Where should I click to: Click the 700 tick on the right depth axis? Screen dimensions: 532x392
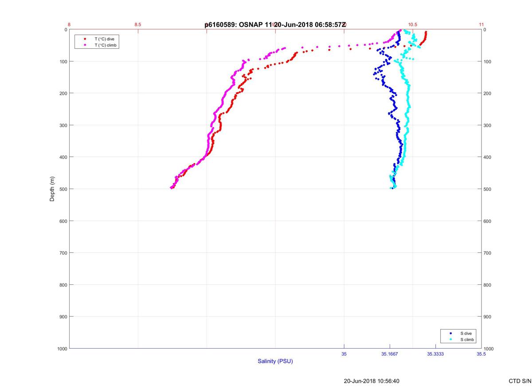(x=488, y=253)
